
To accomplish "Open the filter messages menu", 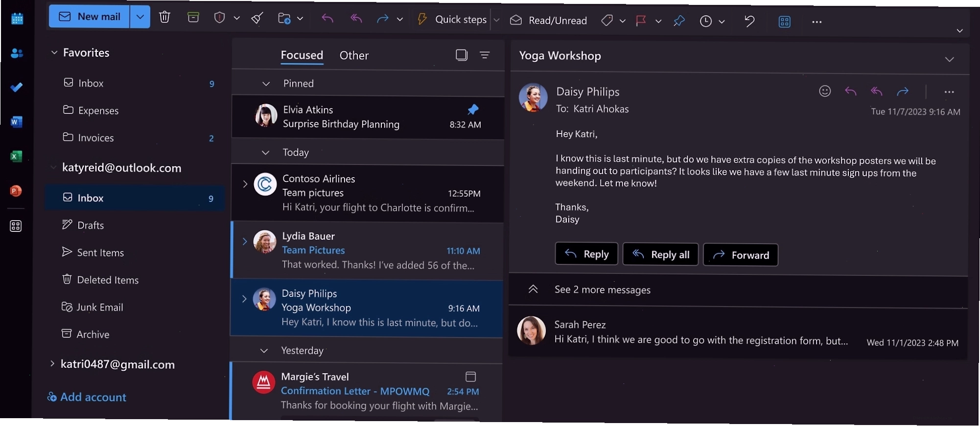I will 485,55.
